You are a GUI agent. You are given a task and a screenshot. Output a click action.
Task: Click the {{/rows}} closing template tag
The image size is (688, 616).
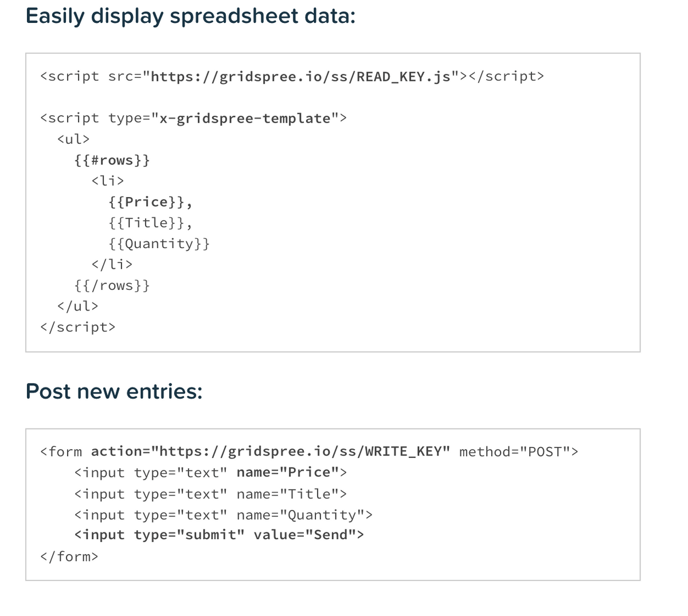(x=112, y=285)
